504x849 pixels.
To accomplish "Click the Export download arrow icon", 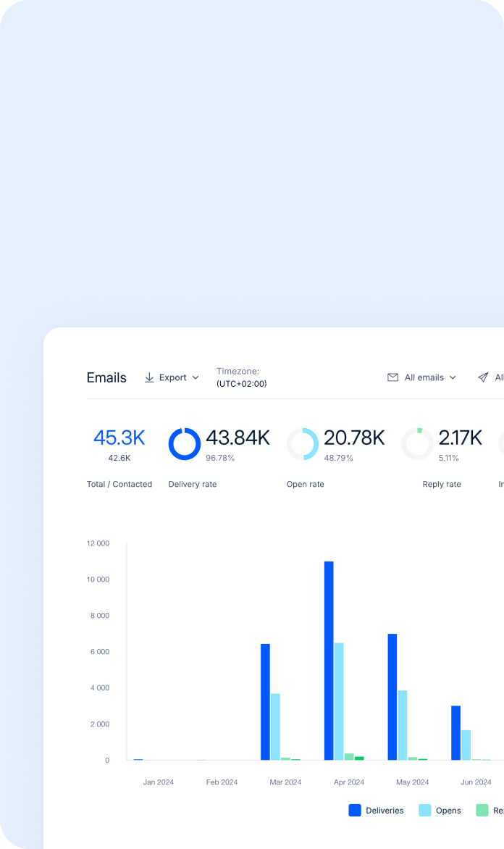I will click(x=149, y=377).
